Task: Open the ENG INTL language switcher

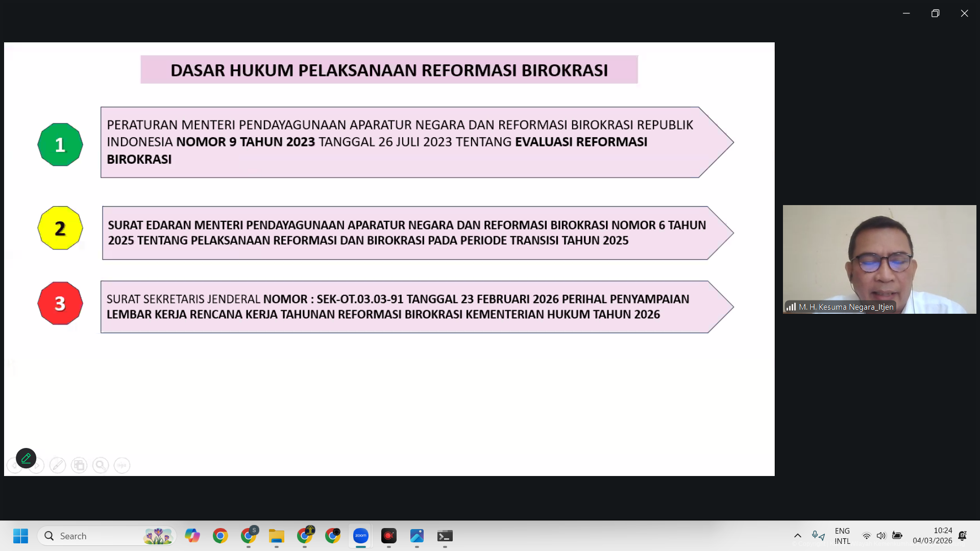Action: (x=842, y=536)
